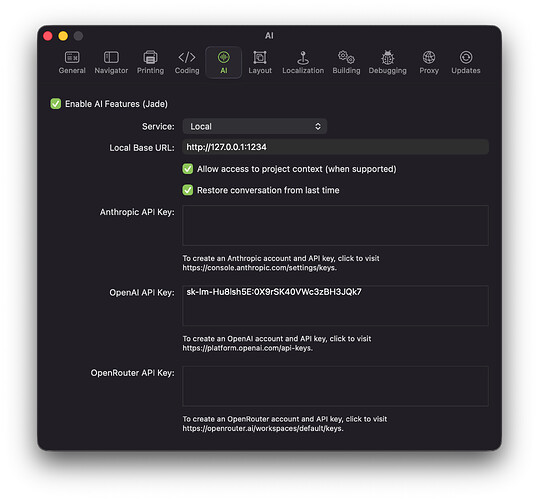The height and width of the screenshot is (500, 539).
Task: Open the platform.openai.com api-keys link
Action: point(248,348)
